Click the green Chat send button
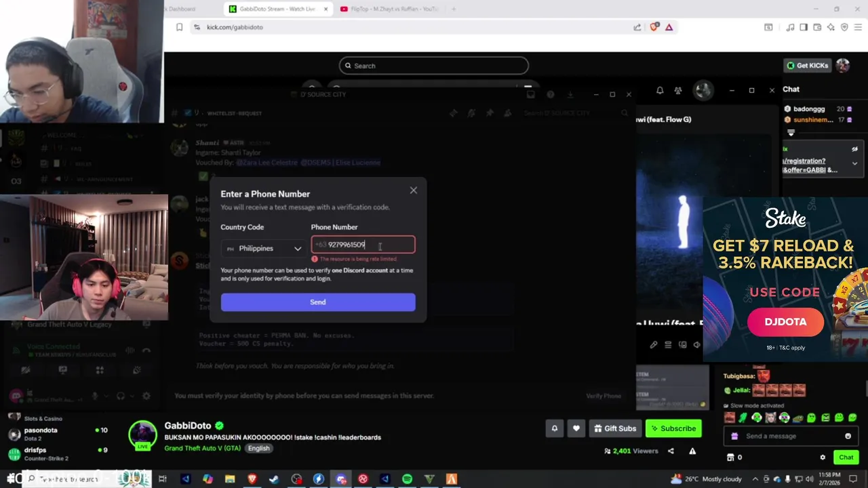The height and width of the screenshot is (488, 868). 846,457
